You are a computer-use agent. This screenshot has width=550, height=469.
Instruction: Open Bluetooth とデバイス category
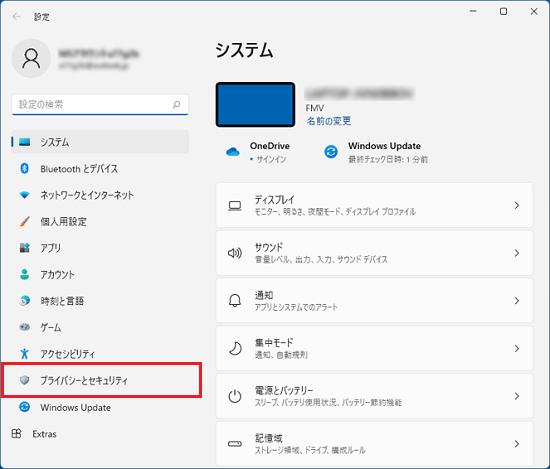pos(100,168)
